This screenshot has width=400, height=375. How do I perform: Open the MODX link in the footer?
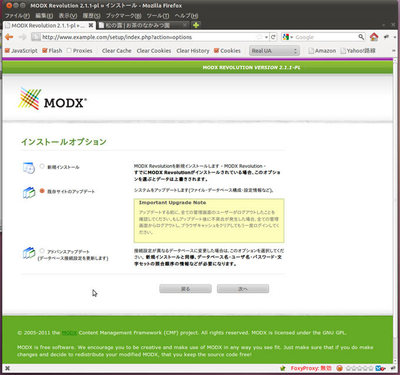[69, 333]
